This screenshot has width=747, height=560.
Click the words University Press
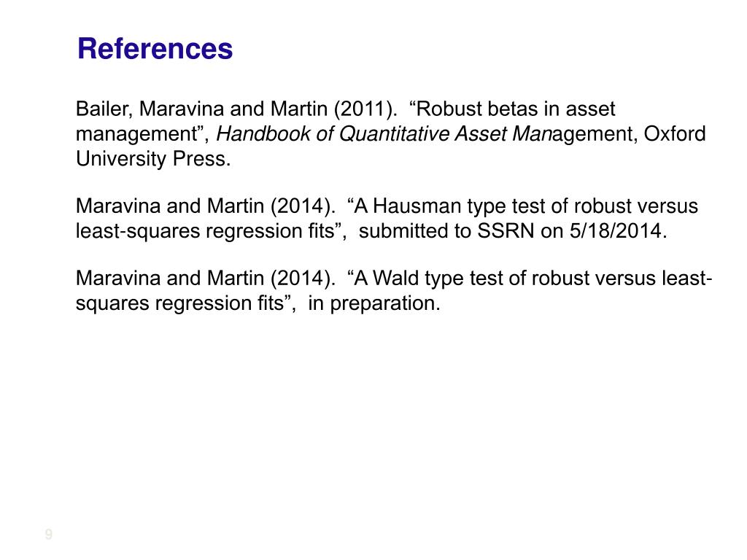point(153,158)
